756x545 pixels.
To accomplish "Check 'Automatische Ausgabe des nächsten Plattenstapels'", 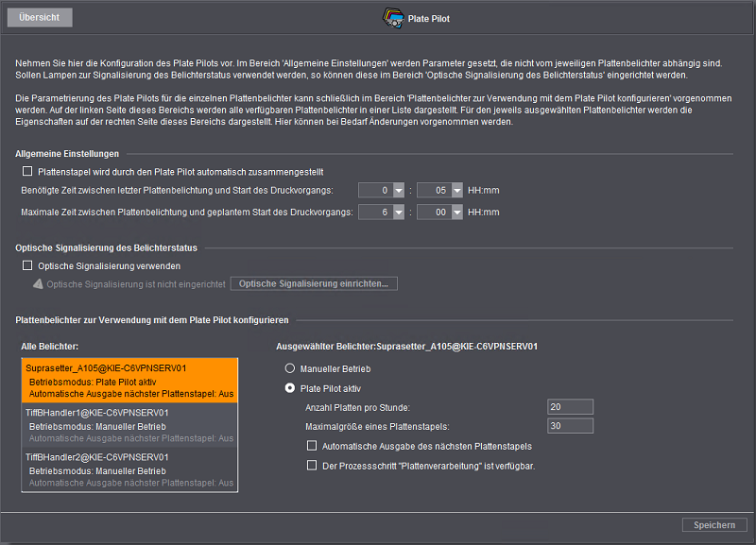I will coord(314,446).
